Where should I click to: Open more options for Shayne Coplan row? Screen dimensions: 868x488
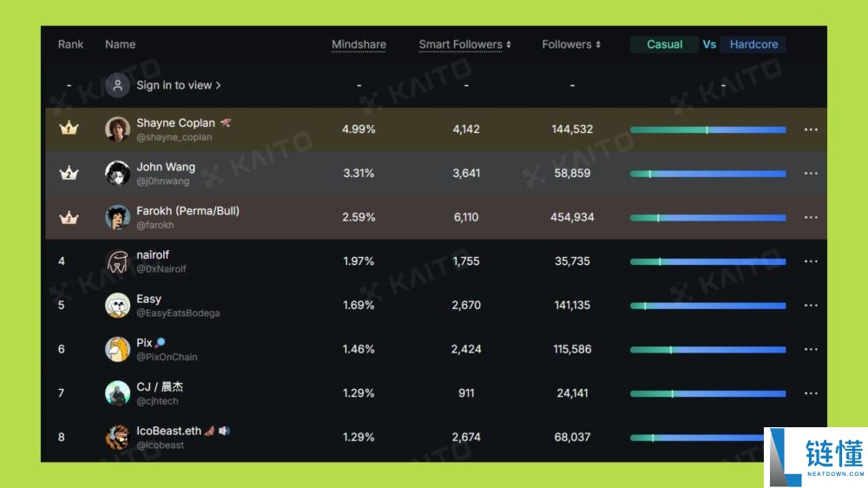pyautogui.click(x=811, y=129)
